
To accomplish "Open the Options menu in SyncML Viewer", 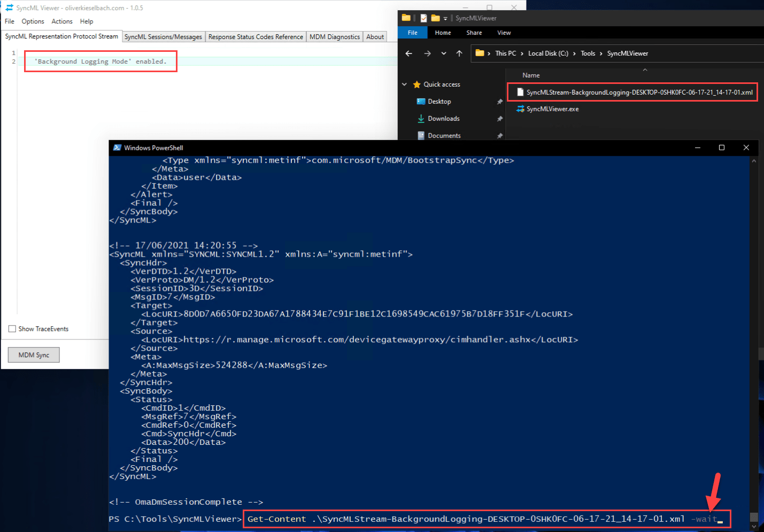I will 33,21.
